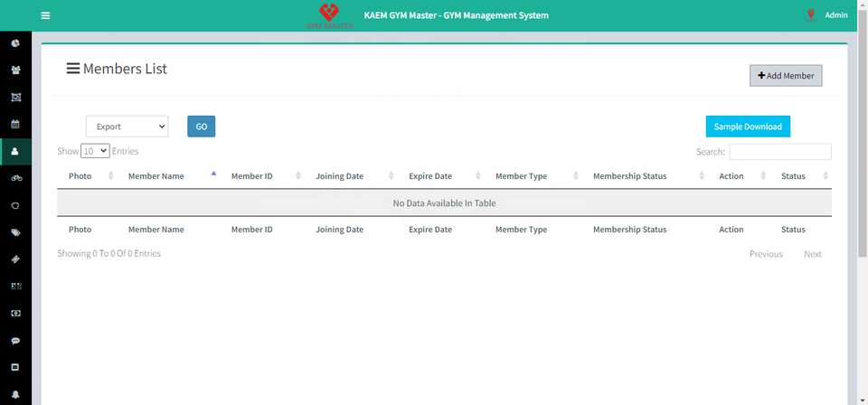This screenshot has height=405, width=868.
Task: Open the Admin user menu
Action: click(835, 15)
